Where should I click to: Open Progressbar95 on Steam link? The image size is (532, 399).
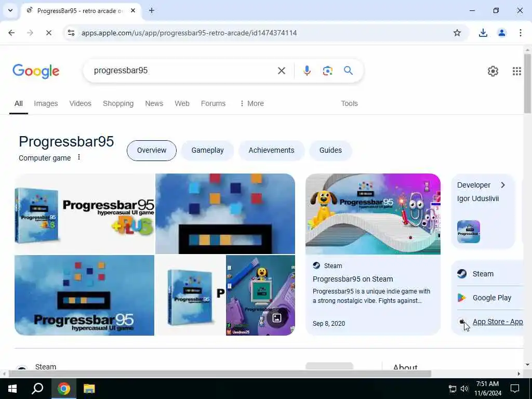coord(353,279)
